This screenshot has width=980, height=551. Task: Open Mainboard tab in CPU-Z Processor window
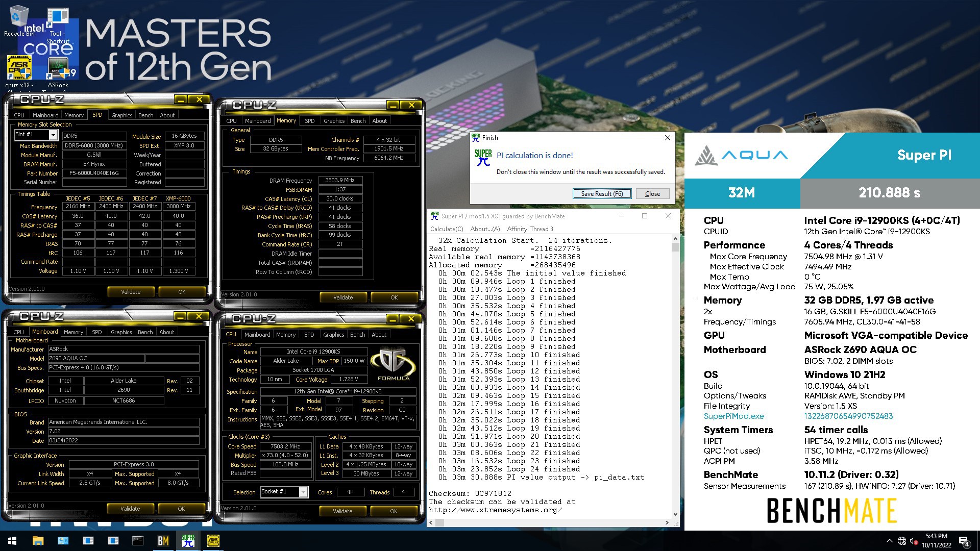tap(257, 335)
